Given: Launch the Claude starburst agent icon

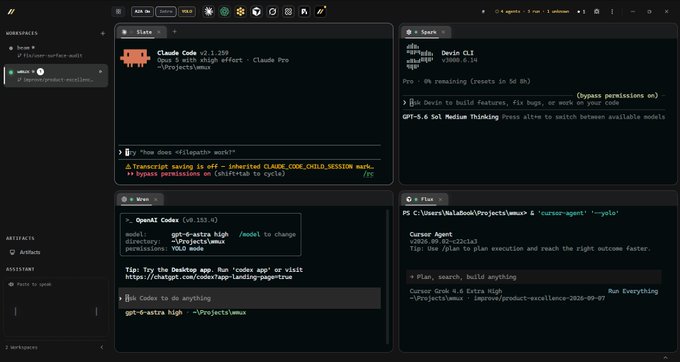Looking at the screenshot, I should (x=209, y=12).
